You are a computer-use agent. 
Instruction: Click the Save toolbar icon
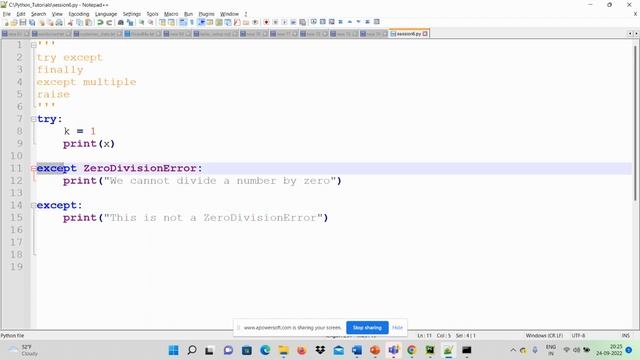pos(22,22)
